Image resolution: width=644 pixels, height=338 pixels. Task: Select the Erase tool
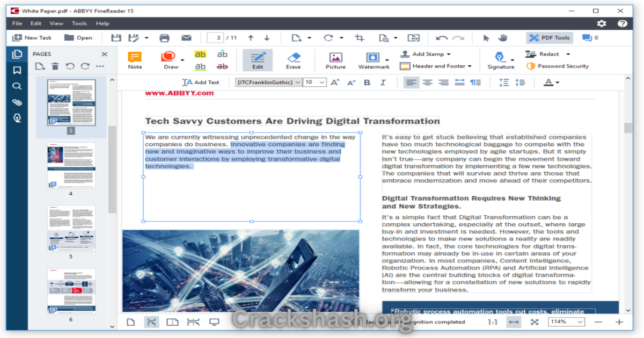pyautogui.click(x=293, y=60)
